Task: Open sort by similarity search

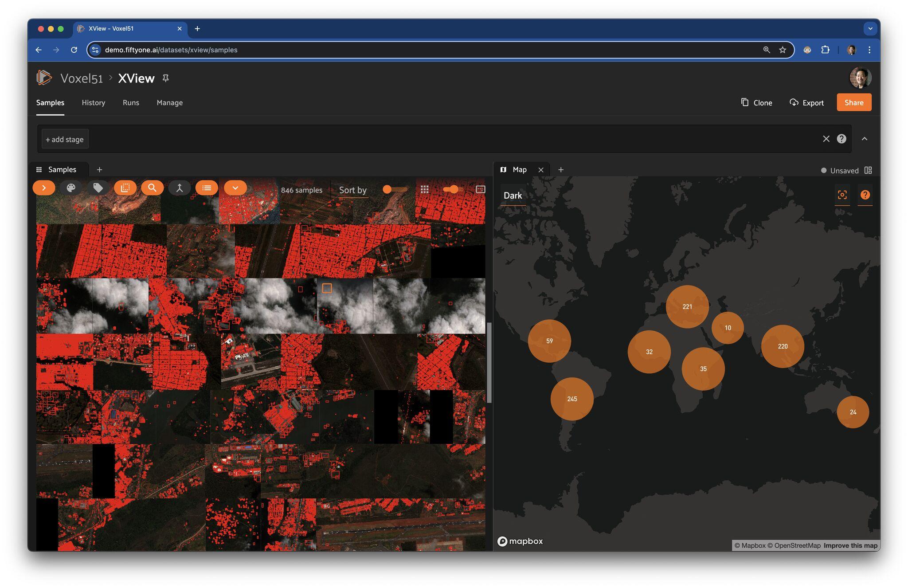Action: click(152, 188)
